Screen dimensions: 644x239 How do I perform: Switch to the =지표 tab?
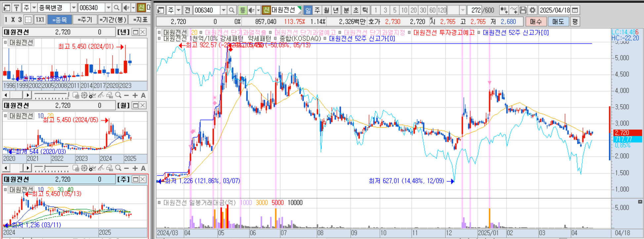click(140, 20)
